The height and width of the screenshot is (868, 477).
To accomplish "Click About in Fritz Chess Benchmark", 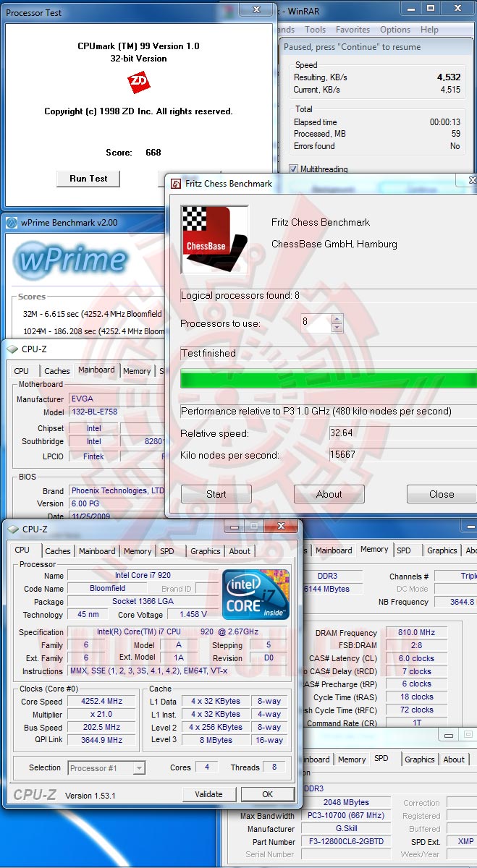I will click(x=329, y=494).
